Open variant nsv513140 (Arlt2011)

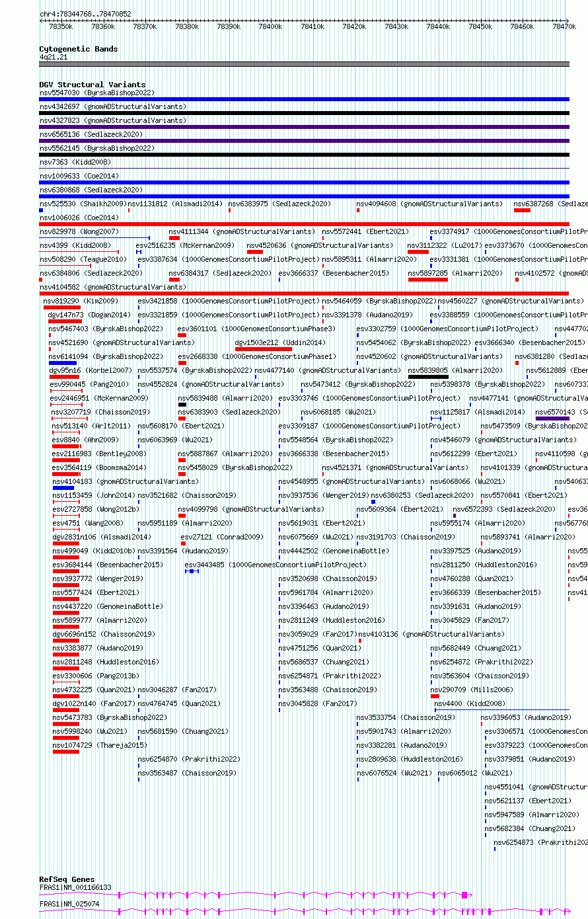(92, 426)
